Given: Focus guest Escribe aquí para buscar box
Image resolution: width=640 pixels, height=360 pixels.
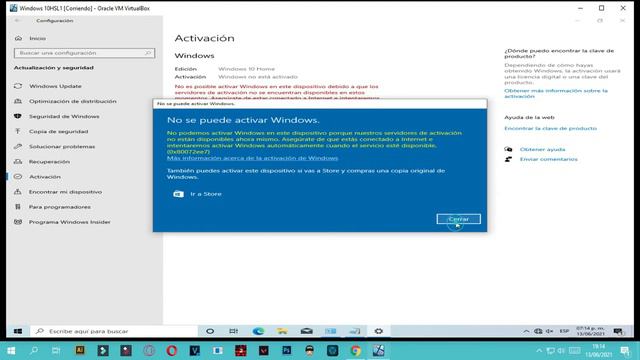Looking at the screenshot, I should 114,331.
